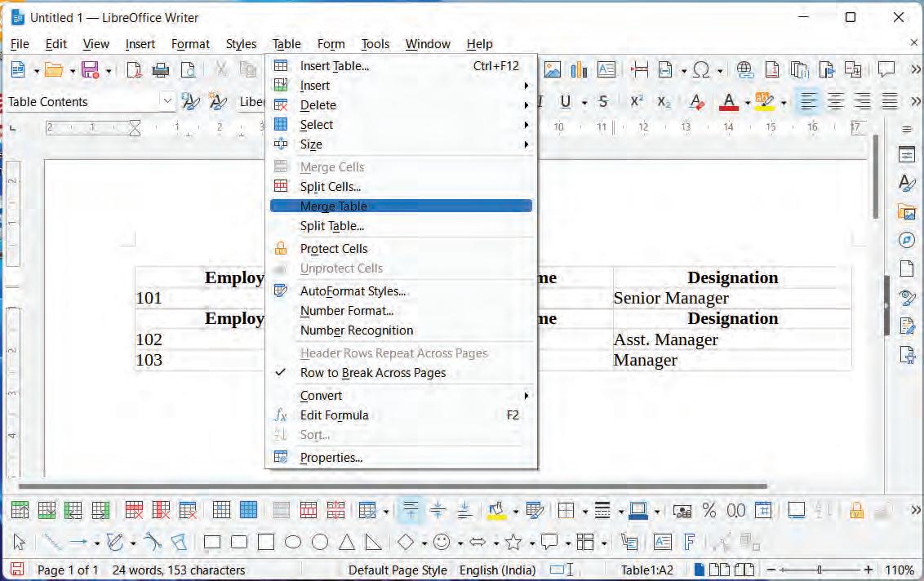Screen dimensions: 924x581
Task: Click the Insert Chart icon
Action: (580, 69)
